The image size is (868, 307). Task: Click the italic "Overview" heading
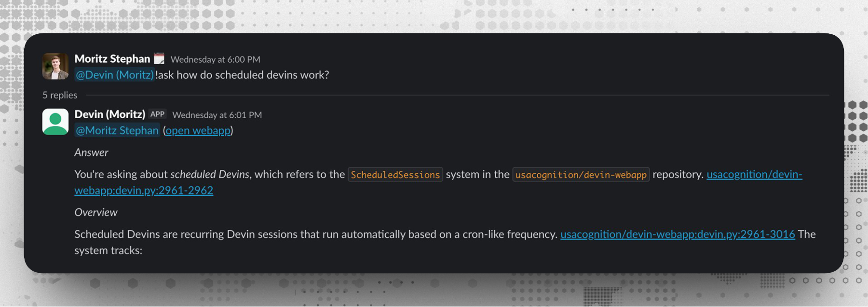[x=96, y=212]
